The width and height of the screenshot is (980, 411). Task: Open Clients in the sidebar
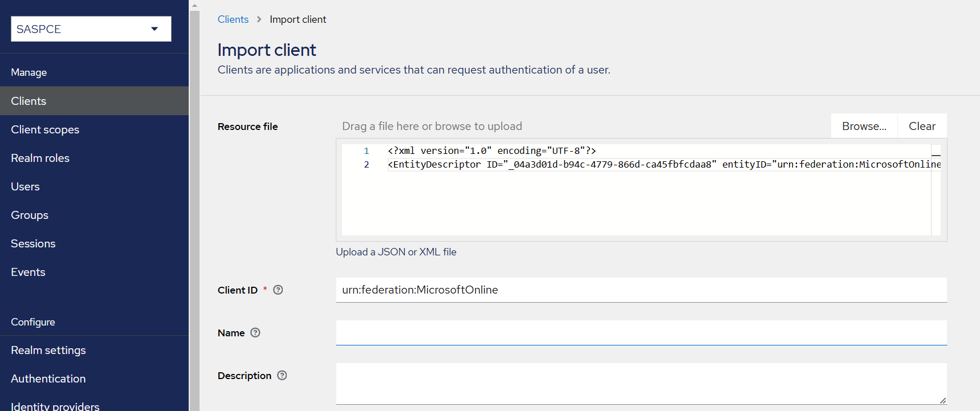click(x=29, y=101)
